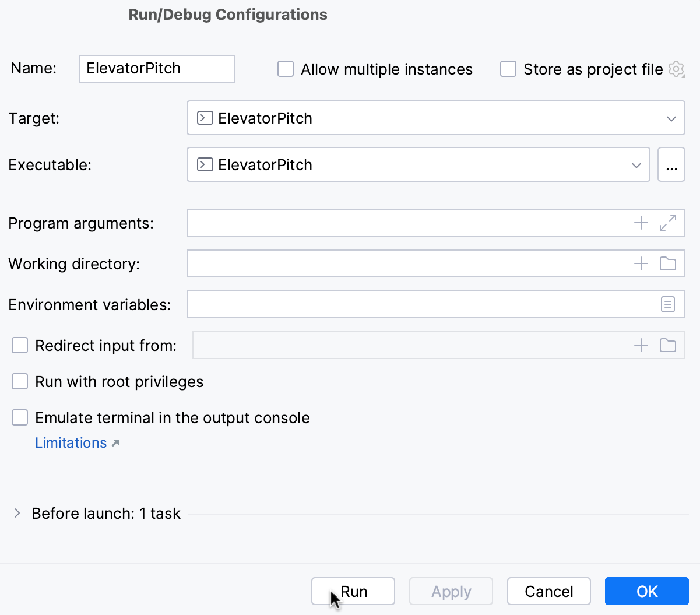The width and height of the screenshot is (700, 615).
Task: Expand the Before launch section
Action: [x=16, y=513]
